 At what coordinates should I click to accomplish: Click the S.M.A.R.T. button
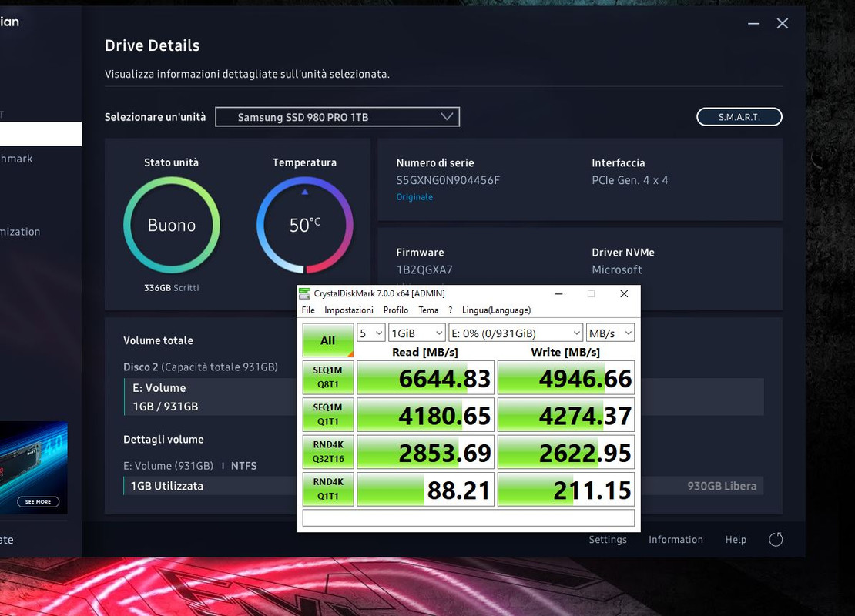pos(739,117)
